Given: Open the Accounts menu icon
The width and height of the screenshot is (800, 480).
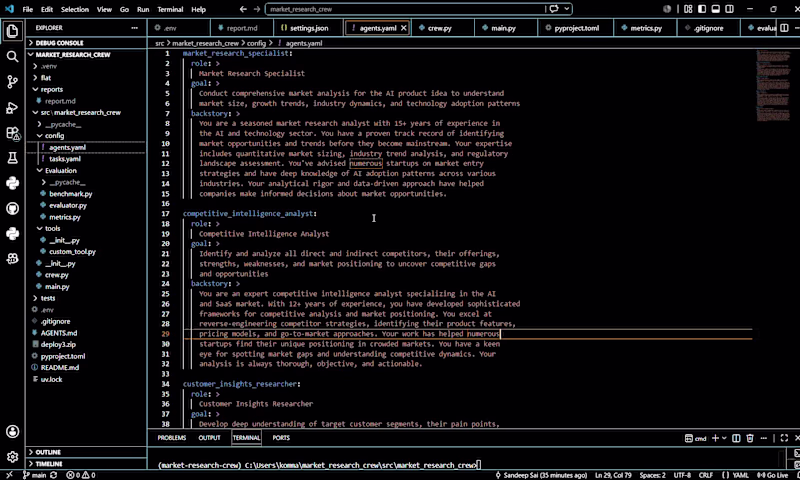Looking at the screenshot, I should (12, 432).
